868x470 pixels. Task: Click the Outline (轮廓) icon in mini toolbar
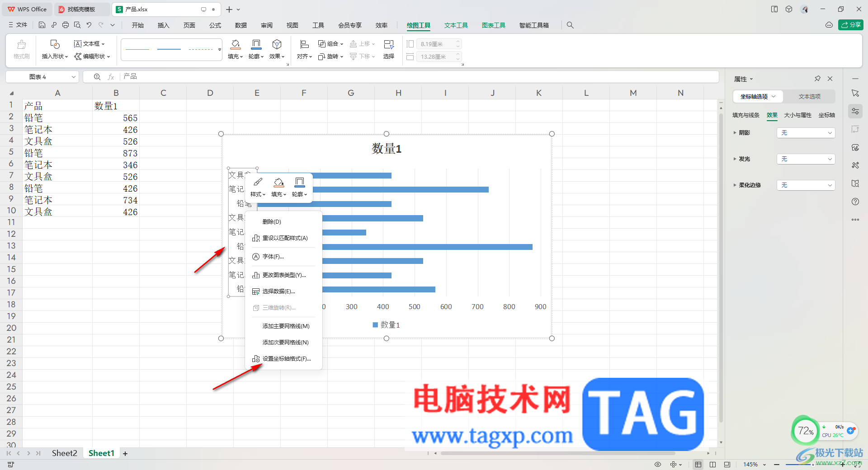pyautogui.click(x=299, y=182)
